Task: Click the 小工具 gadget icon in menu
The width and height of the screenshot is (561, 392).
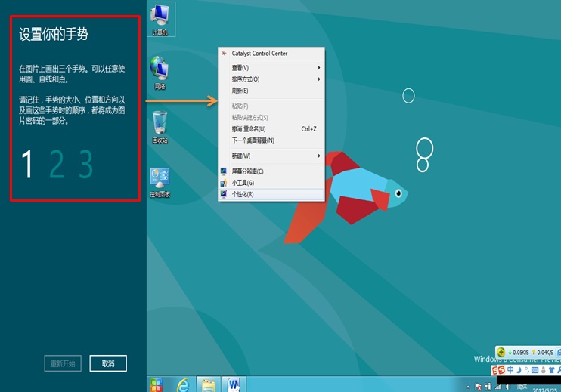Action: 224,183
